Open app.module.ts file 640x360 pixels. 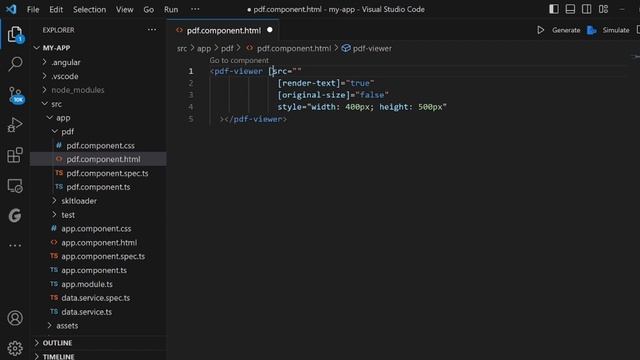point(87,284)
